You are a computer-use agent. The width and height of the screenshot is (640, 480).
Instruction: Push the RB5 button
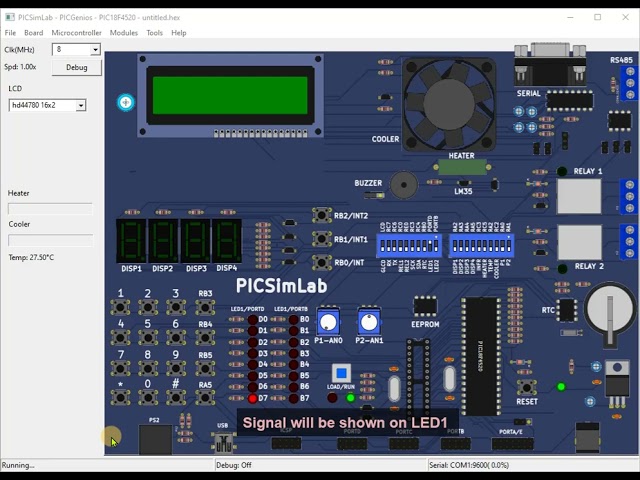[205, 368]
